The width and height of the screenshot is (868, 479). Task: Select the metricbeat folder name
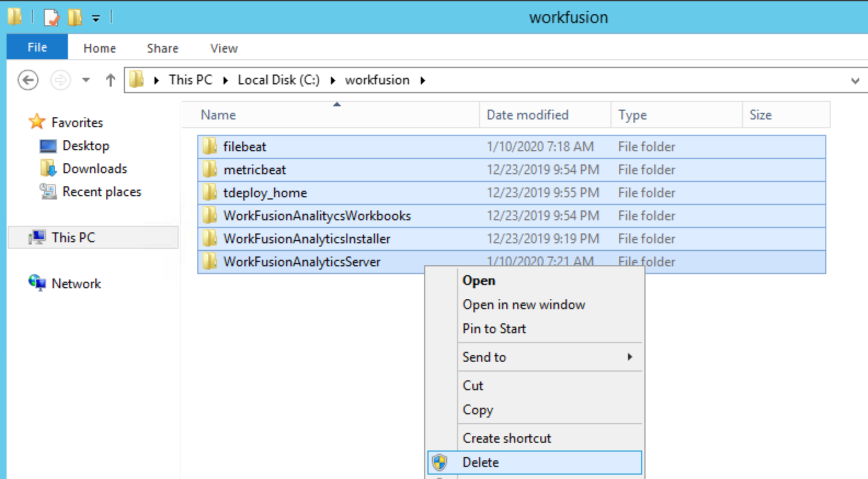pyautogui.click(x=255, y=169)
